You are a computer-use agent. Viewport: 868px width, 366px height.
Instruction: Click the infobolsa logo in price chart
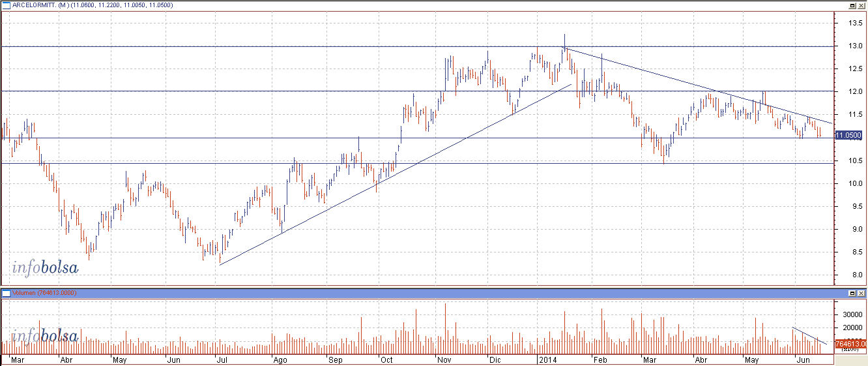(45, 266)
